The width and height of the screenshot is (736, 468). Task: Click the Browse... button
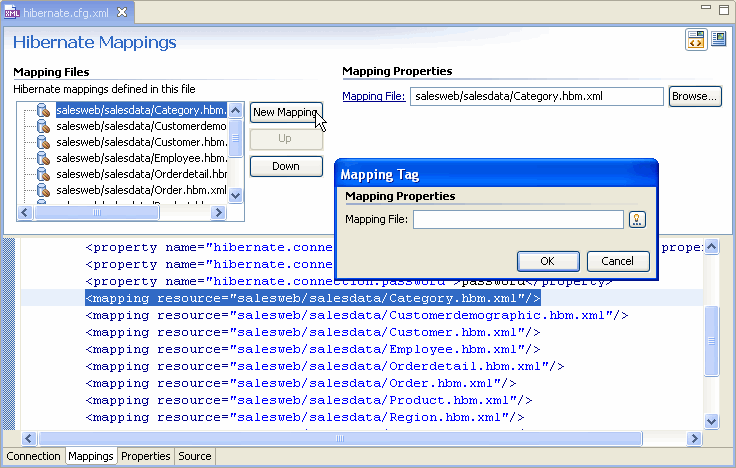pyautogui.click(x=695, y=96)
